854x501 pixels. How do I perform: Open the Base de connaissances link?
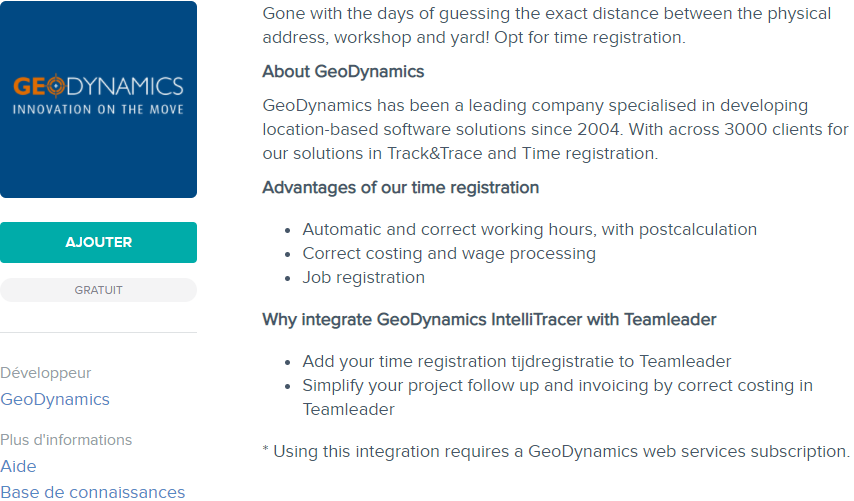click(92, 492)
